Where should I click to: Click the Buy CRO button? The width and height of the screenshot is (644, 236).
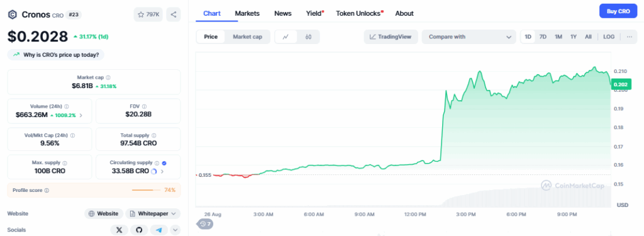618,11
